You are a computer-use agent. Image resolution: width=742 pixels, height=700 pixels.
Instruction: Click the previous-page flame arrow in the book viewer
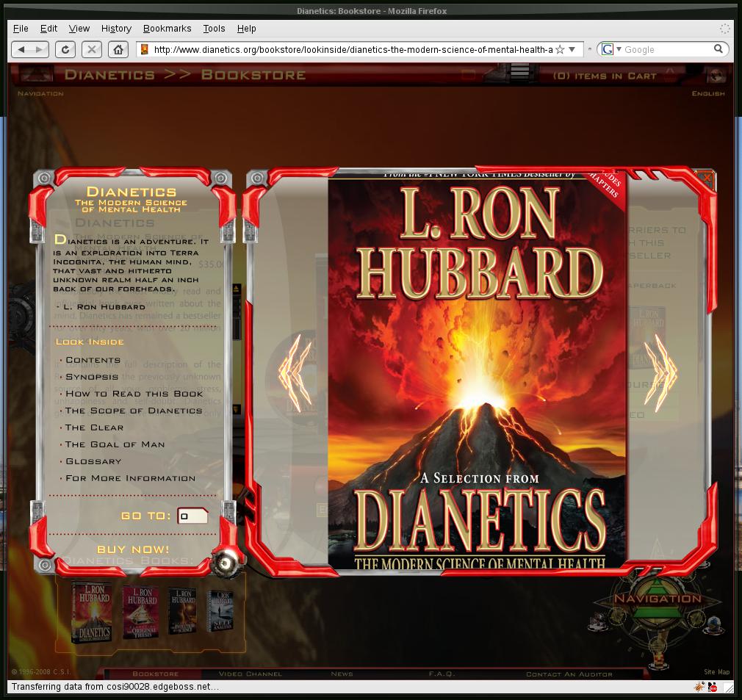[x=293, y=372]
